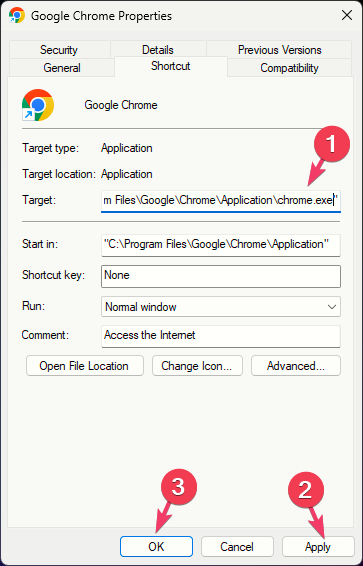Screen dimensions: 363x566
Task: Focus the Target path field
Action: [221, 201]
